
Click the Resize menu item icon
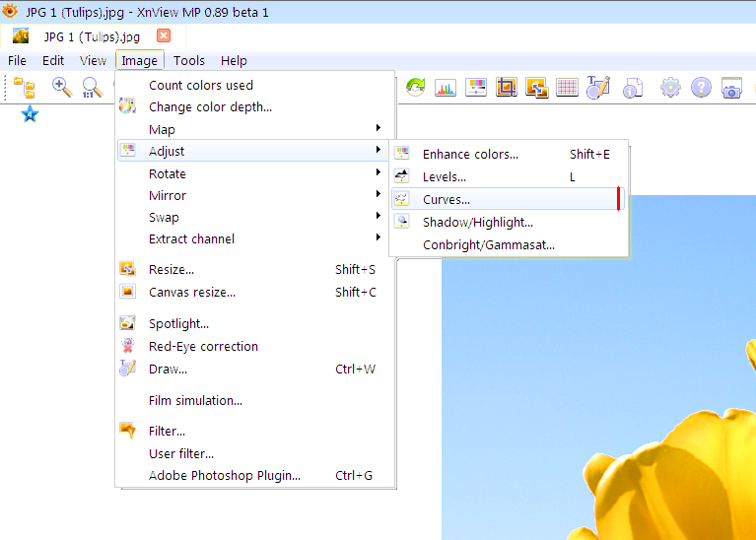click(x=128, y=269)
